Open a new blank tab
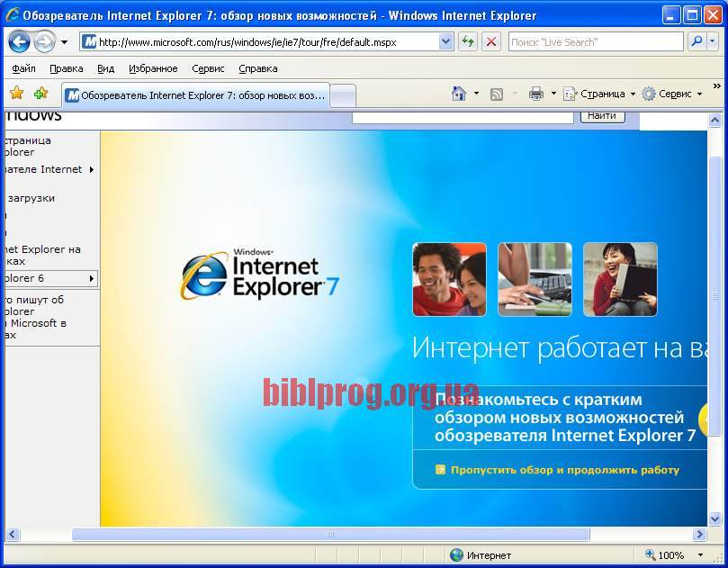The width and height of the screenshot is (728, 568). (343, 96)
